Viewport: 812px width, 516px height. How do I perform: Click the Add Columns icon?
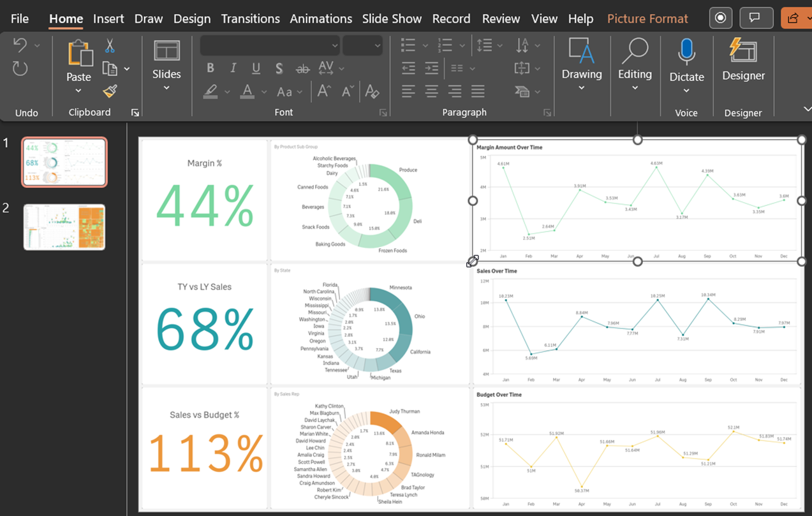(457, 68)
